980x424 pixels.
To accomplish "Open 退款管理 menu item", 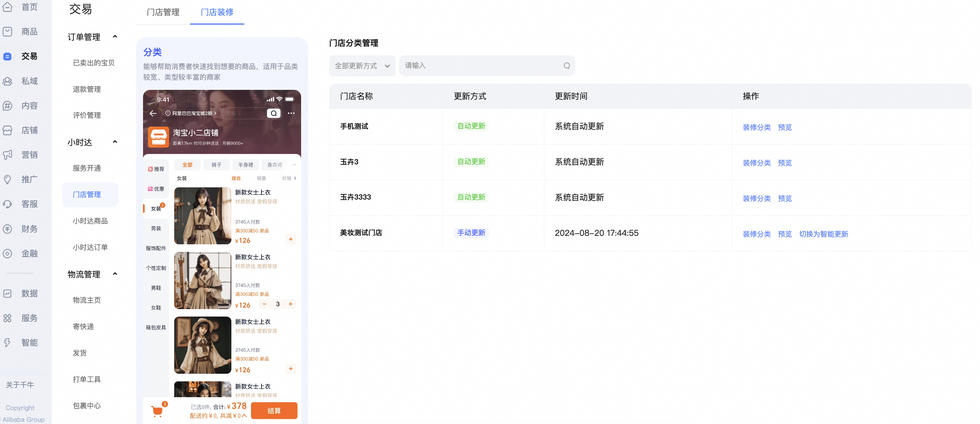I will pos(87,89).
